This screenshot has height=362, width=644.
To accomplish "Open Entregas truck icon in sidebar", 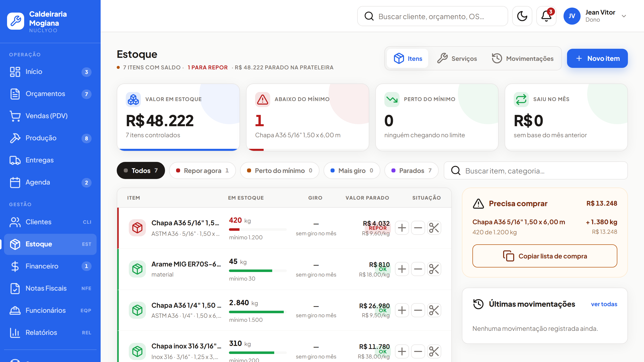I will tap(15, 160).
